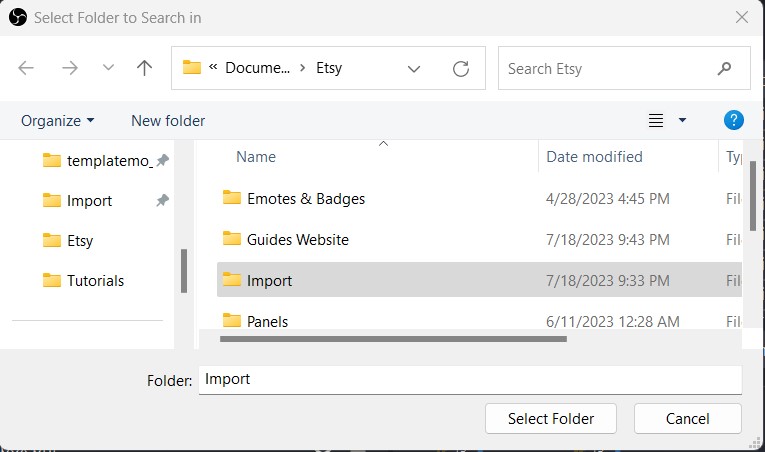Open the recent locations dropdown arrow
765x452 pixels.
(x=108, y=67)
